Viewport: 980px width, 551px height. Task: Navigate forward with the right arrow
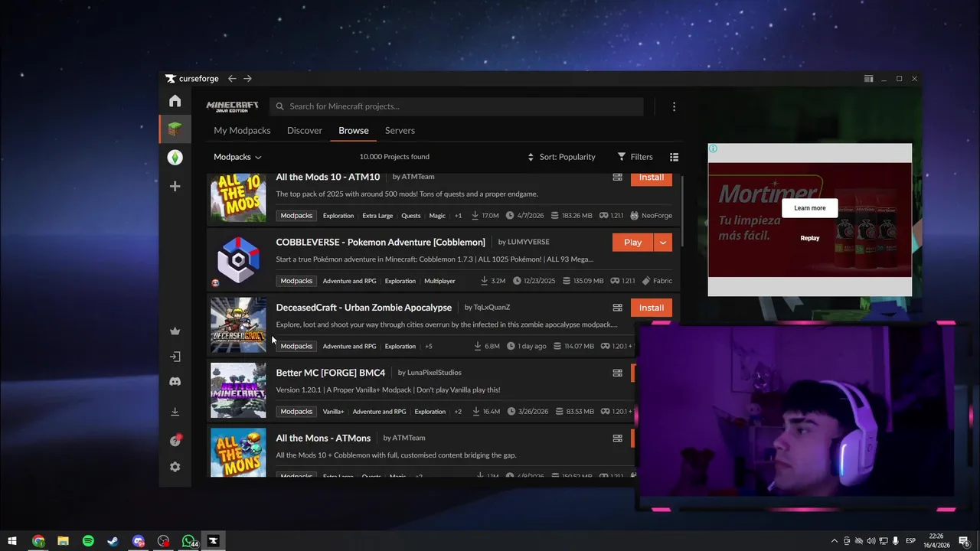coord(247,79)
